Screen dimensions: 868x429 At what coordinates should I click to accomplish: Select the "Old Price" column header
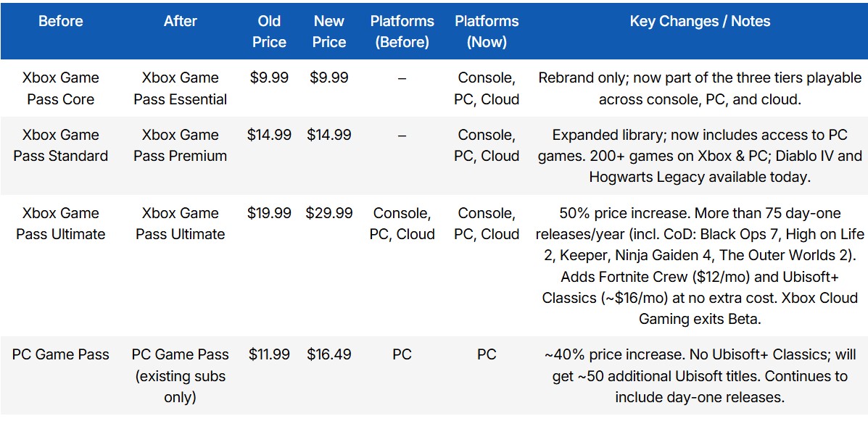(269, 32)
